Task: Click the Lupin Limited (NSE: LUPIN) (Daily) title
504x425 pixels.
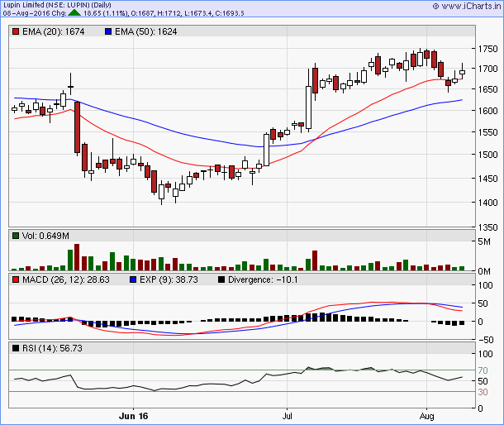Action: click(x=57, y=5)
